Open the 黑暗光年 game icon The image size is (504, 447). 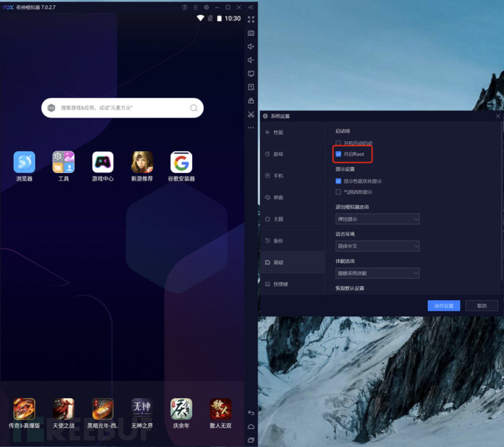coord(103,409)
